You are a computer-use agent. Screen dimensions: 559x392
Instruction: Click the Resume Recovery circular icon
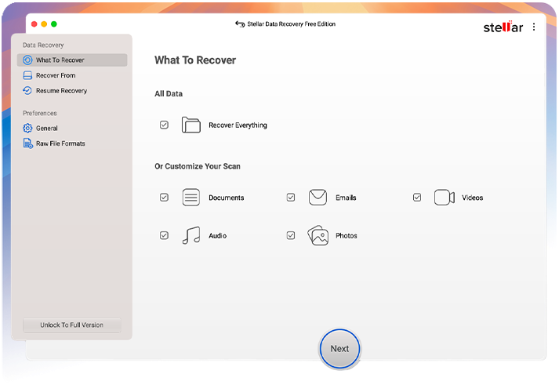pos(27,90)
